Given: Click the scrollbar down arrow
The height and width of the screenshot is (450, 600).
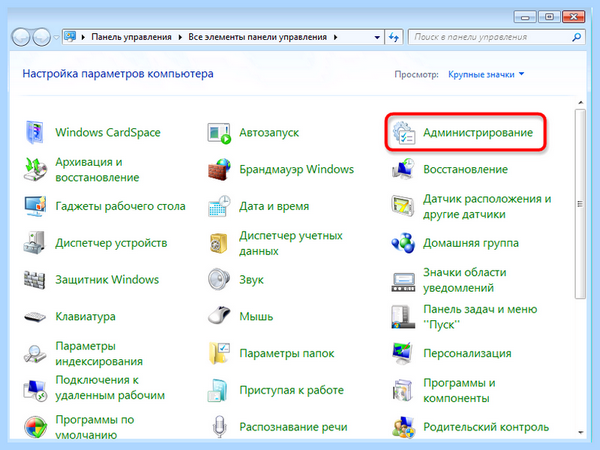Looking at the screenshot, I should point(580,432).
